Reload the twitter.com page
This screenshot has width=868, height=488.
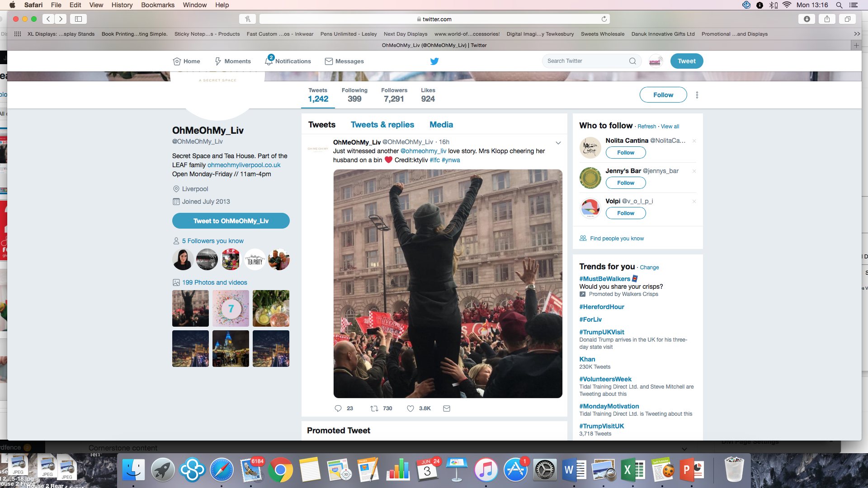(x=604, y=19)
